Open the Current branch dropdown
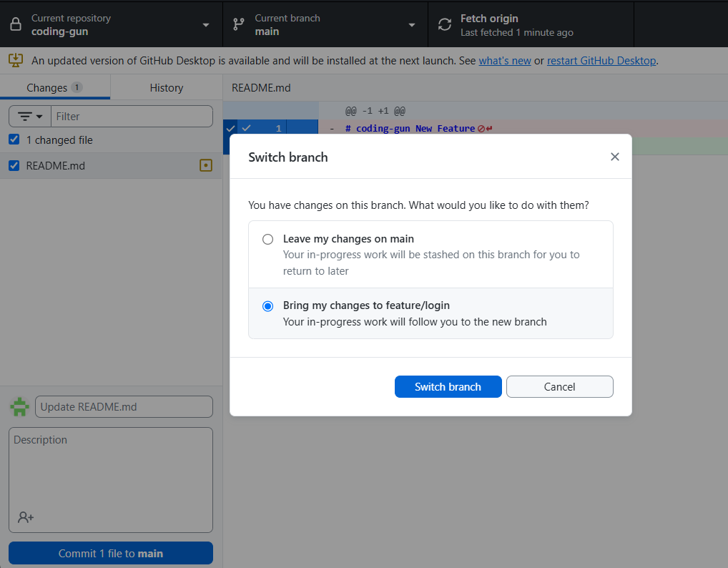Screen dimensions: 728x568 click(x=325, y=24)
